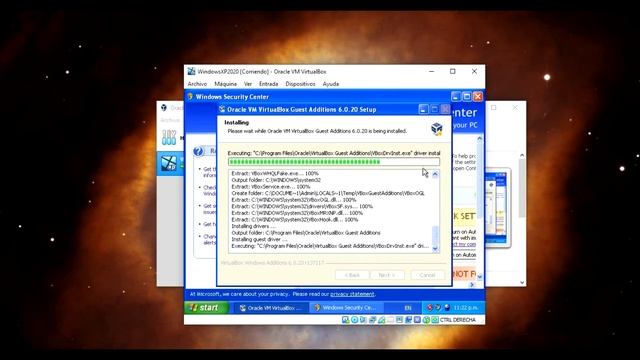
Task: Click the VM preview thumbnail in Manager window
Action: tap(496, 207)
